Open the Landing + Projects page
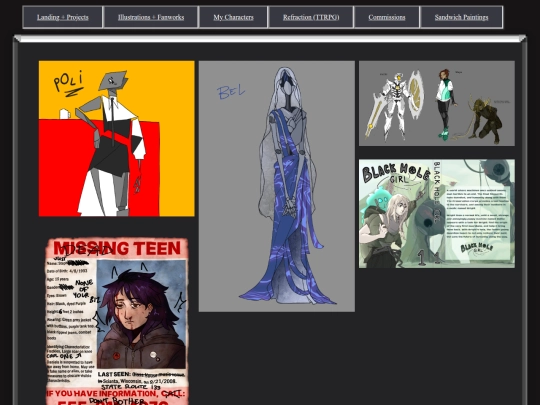The height and width of the screenshot is (405, 540). [x=63, y=17]
